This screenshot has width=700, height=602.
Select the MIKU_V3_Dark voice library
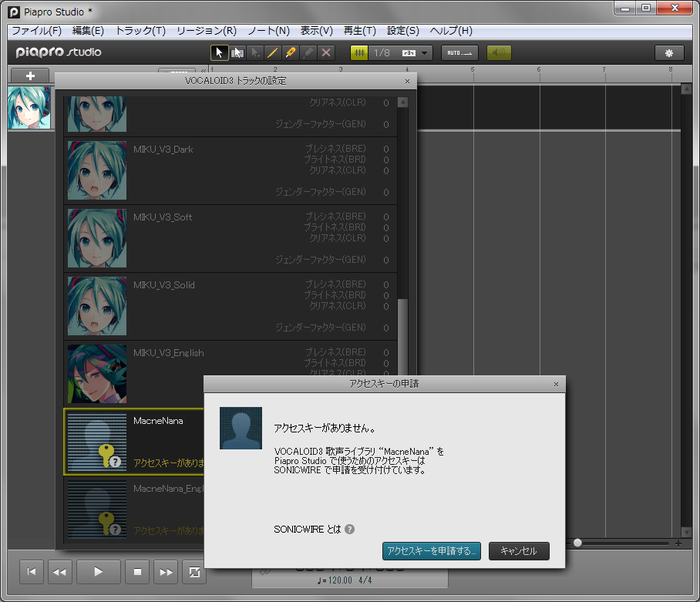(x=231, y=171)
